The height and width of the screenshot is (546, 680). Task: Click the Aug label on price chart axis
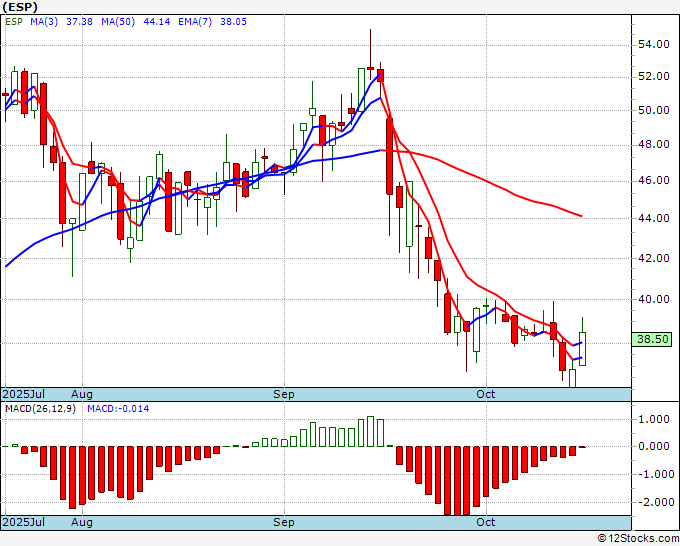[x=82, y=394]
